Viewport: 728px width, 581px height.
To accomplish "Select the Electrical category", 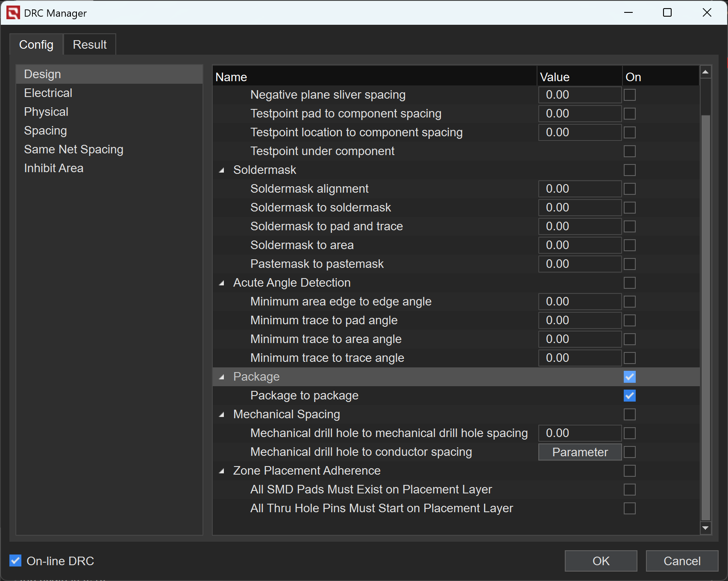I will pos(48,93).
